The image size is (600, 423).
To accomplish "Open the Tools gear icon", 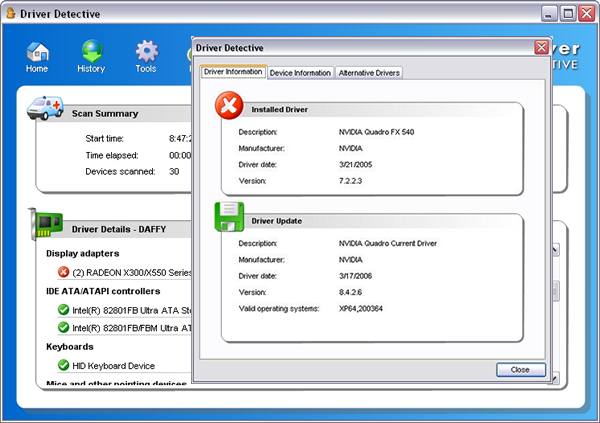I will [146, 57].
